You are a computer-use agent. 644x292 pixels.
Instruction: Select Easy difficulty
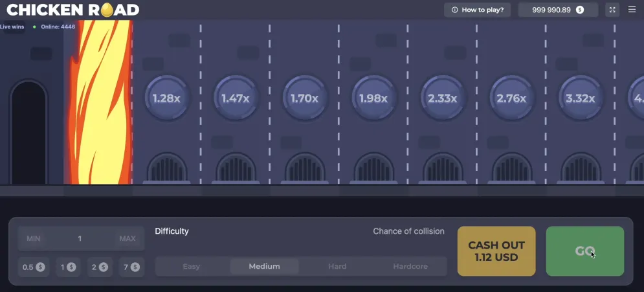coord(192,267)
